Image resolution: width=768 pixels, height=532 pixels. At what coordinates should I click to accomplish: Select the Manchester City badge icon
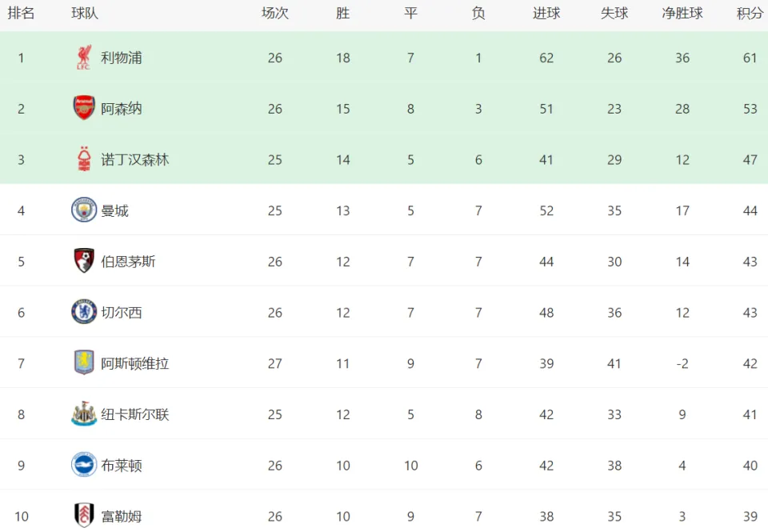coord(84,210)
